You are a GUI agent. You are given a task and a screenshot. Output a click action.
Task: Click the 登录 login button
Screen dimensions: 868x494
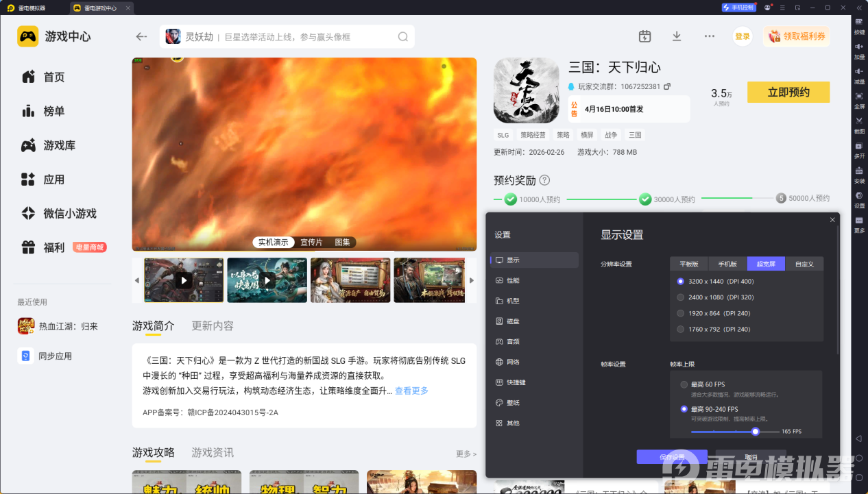(x=743, y=36)
